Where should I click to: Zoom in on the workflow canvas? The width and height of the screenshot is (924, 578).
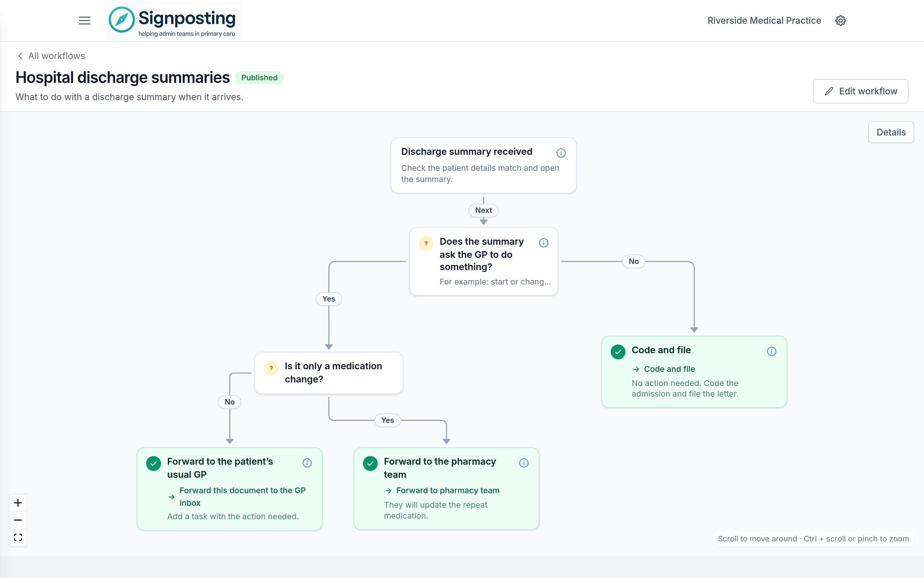18,503
